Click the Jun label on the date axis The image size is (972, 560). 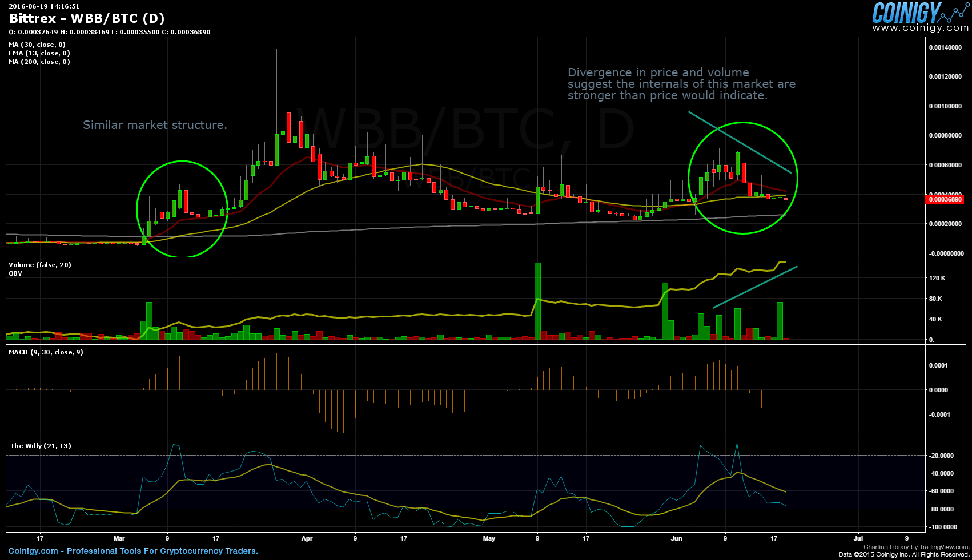coord(676,538)
